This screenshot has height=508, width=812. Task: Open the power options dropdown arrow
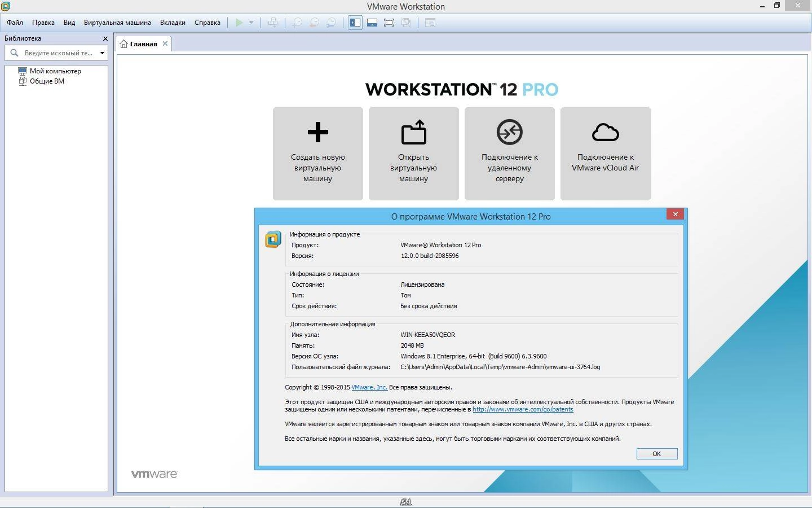tap(251, 23)
